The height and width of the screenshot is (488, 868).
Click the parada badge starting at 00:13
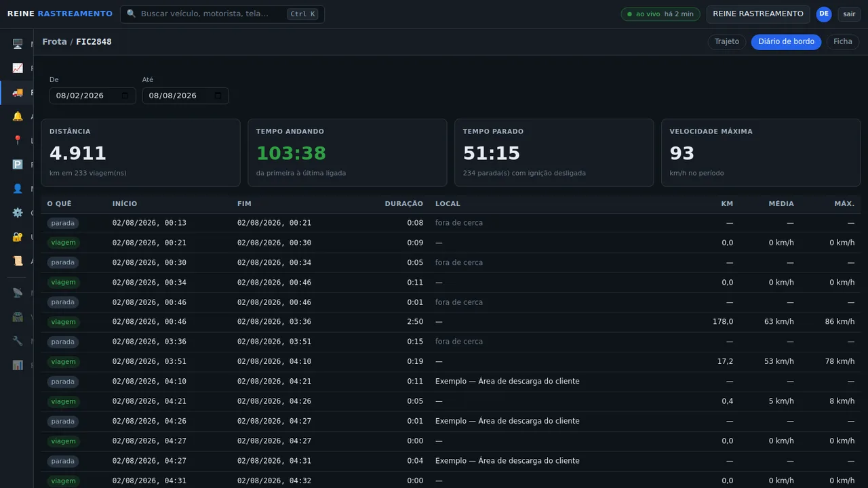[x=63, y=223]
